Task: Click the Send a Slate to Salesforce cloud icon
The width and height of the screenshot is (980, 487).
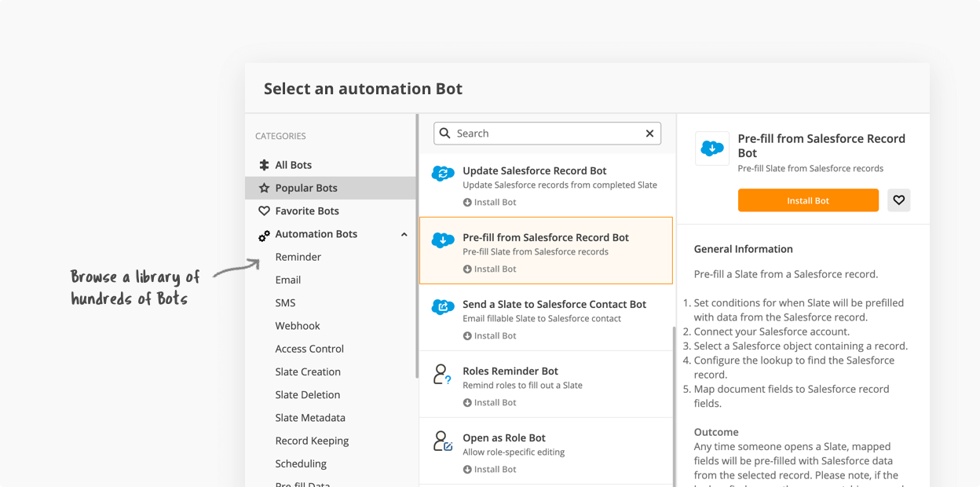Action: tap(443, 307)
